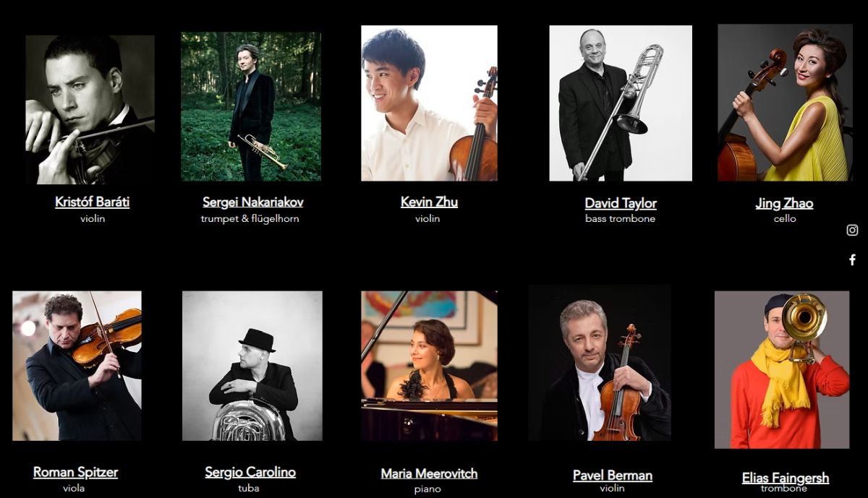Screen dimensions: 868x498
Task: Open Sergio Carolino's tuba photo
Action: (252, 366)
